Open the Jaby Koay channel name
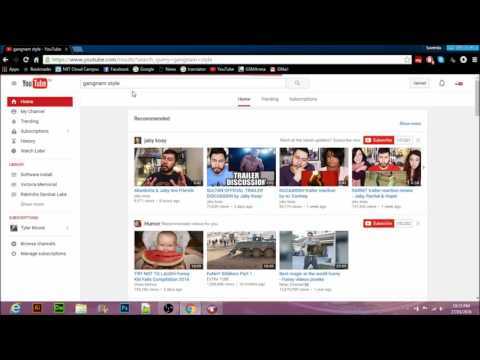Viewport: 480px width, 360px height. (x=155, y=141)
